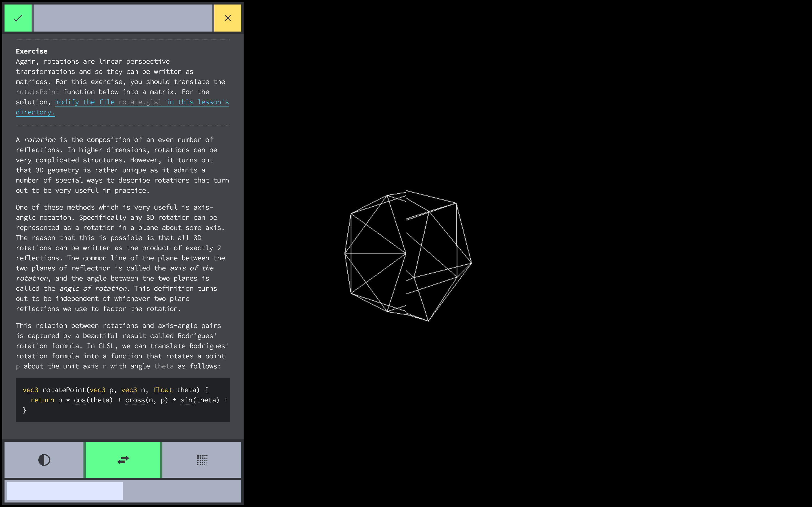Click the 'vec3' return type before rotatePoint
Screen dimensions: 812x507
click(x=30, y=390)
